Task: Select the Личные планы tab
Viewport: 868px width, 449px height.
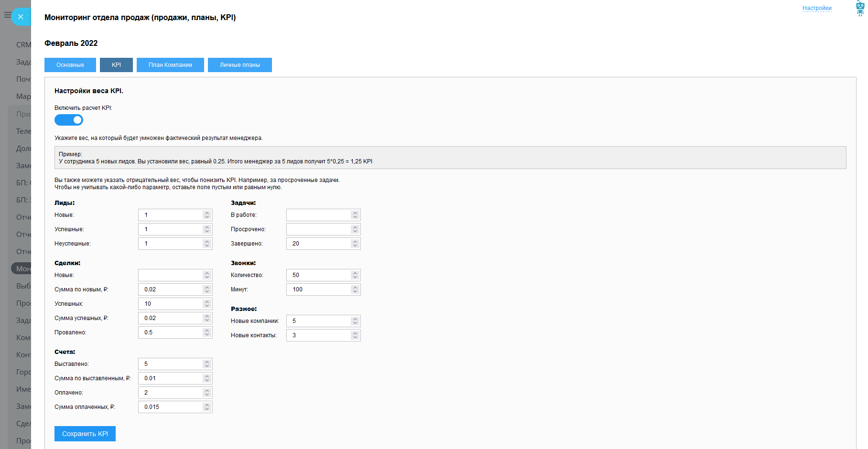Action: click(x=239, y=65)
